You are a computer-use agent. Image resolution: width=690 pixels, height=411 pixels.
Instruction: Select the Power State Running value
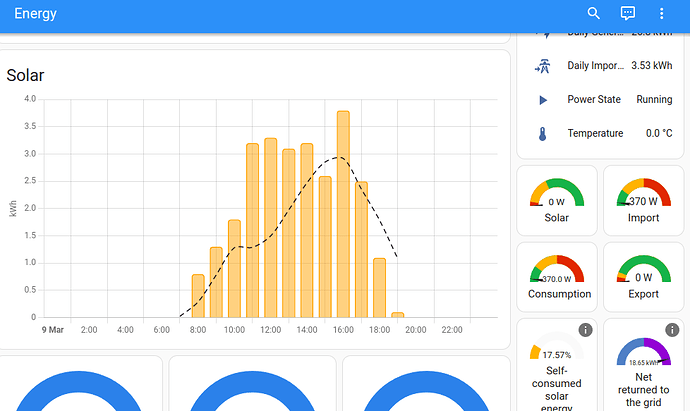pos(654,99)
